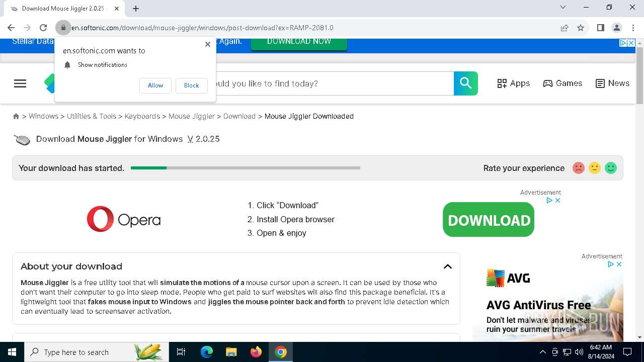Open the clock showing 6:42 AM
The width and height of the screenshot is (644, 362).
pos(601,352)
